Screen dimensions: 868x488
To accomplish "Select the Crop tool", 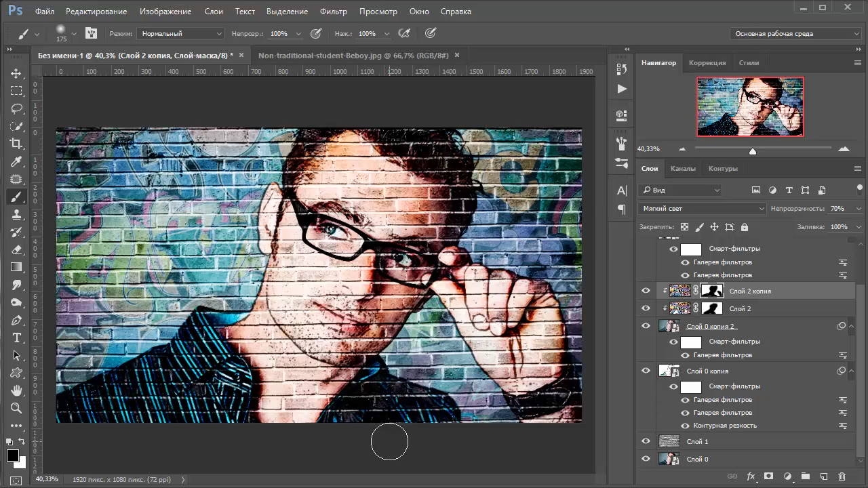I will pos(16,144).
